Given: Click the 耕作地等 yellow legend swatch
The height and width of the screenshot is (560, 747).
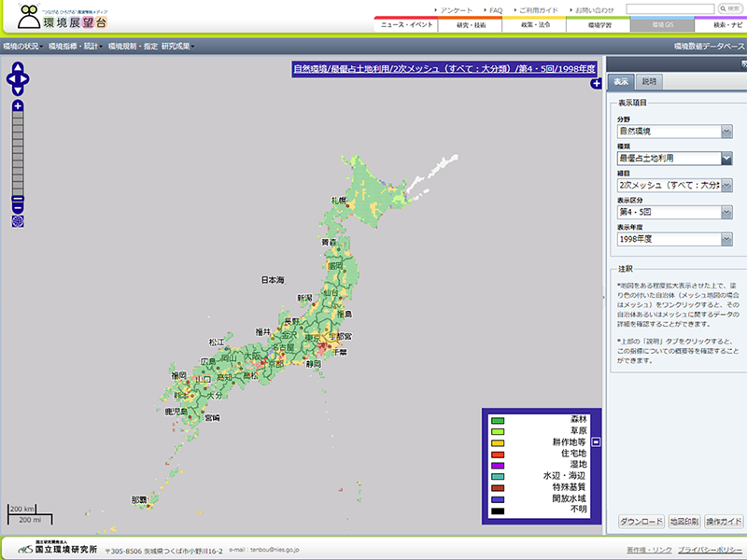Looking at the screenshot, I should point(498,443).
